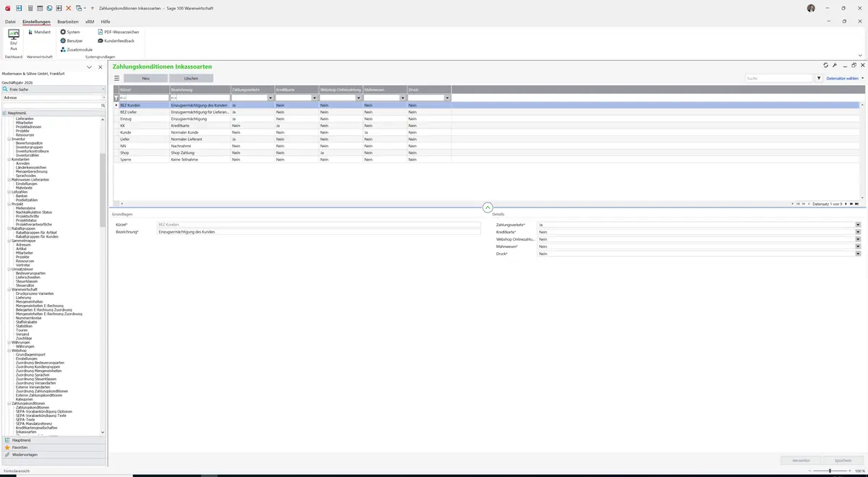Open the Hilfe menu
The image size is (868, 477).
point(106,22)
